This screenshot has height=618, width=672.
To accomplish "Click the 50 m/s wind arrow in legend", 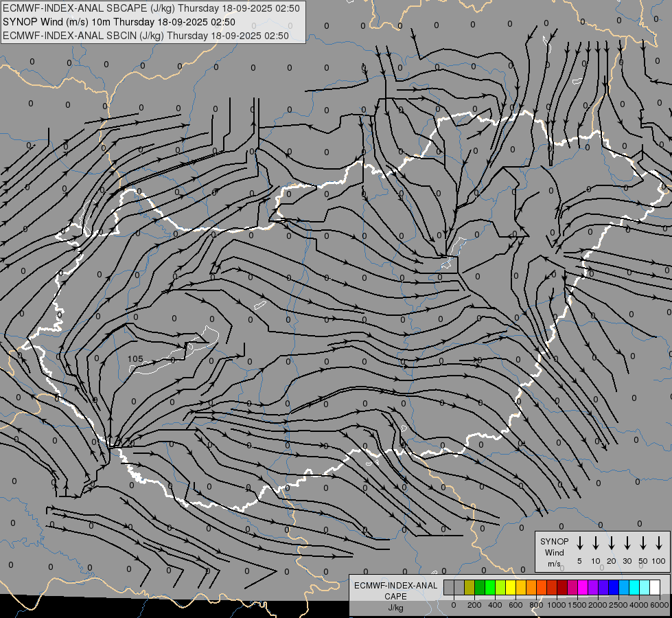I will pyautogui.click(x=643, y=543).
